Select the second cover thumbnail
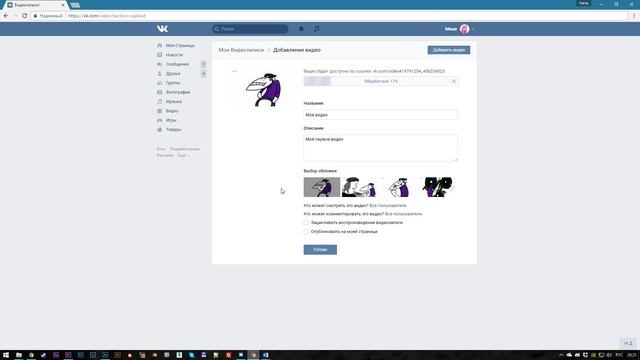Screen dimensions: 640x360 tap(360, 187)
